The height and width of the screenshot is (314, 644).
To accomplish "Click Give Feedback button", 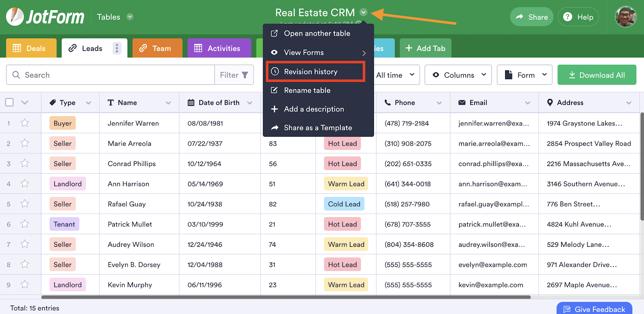I will (594, 308).
